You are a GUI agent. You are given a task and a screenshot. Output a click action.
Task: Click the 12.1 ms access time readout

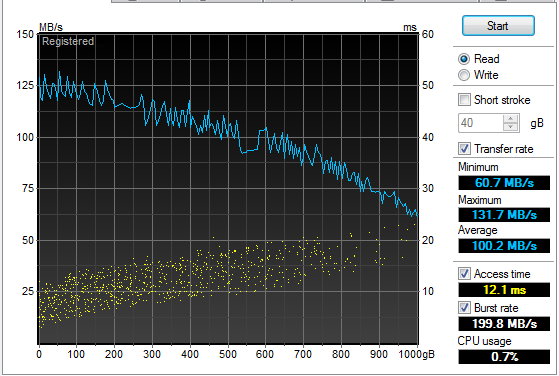click(x=504, y=290)
